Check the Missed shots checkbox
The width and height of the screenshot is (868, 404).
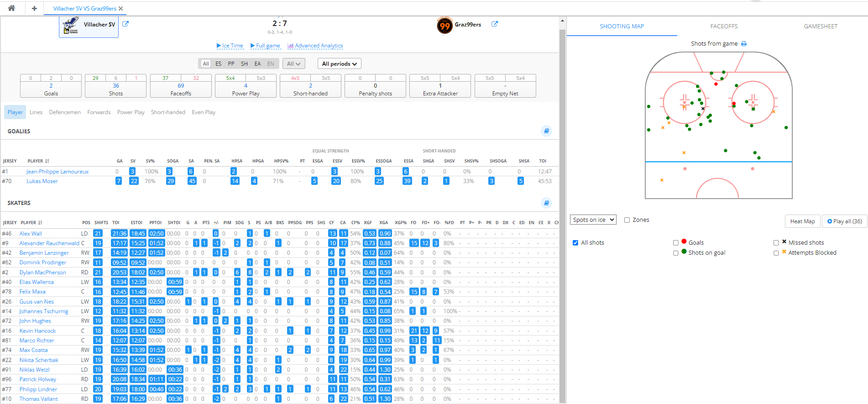point(776,243)
